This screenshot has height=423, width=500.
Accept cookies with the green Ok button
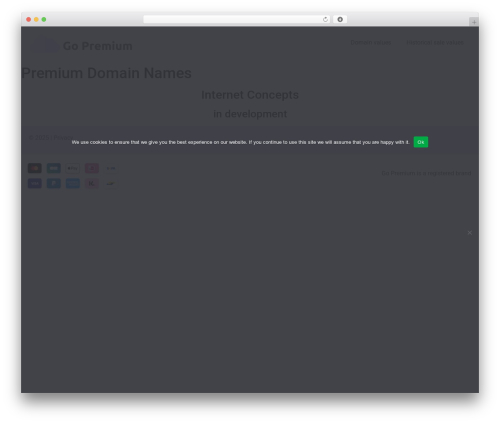421,142
